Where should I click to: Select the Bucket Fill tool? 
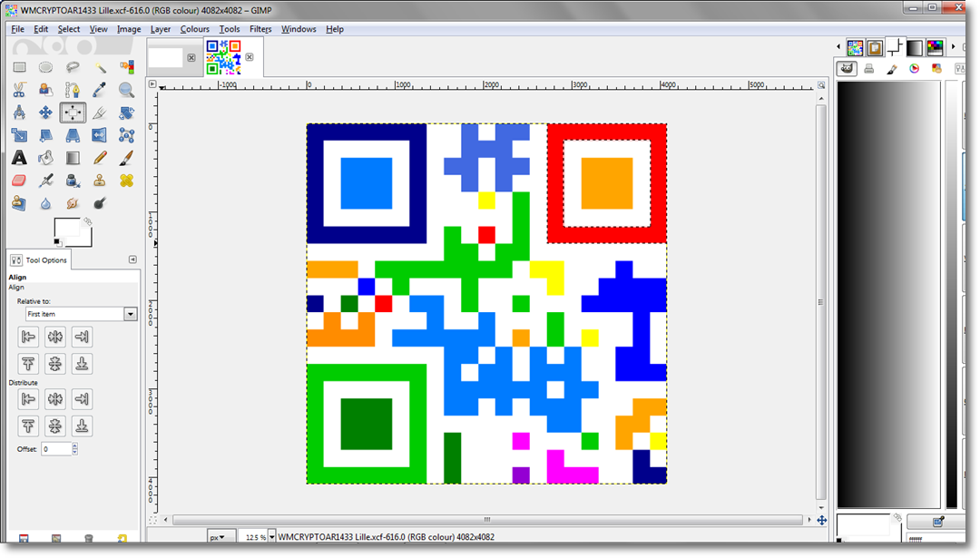click(x=45, y=158)
